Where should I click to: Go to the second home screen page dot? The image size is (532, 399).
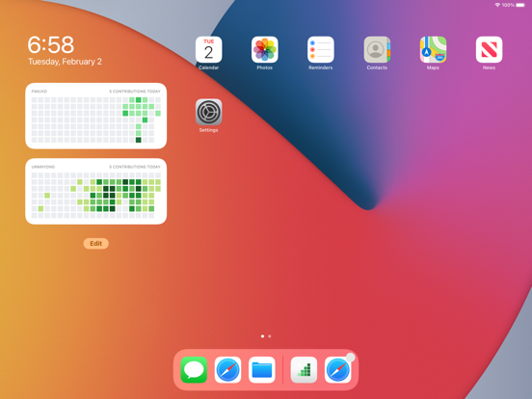pos(270,336)
